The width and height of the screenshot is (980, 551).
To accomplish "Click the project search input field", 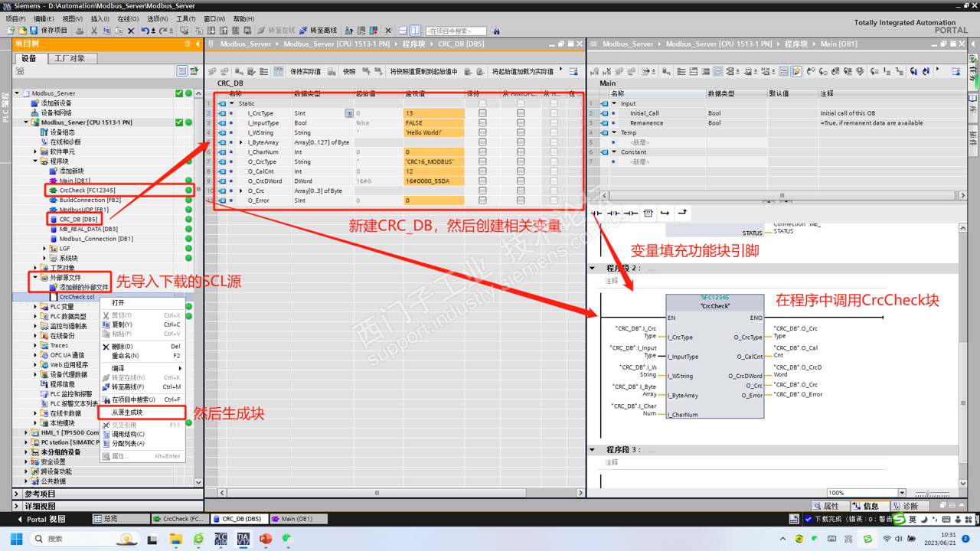I will 456,31.
